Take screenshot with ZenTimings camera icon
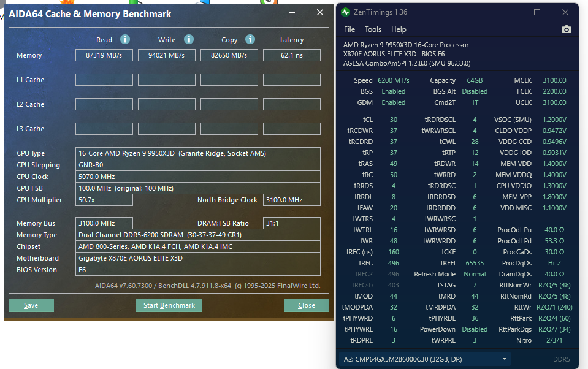Image resolution: width=588 pixels, height=369 pixels. pyautogui.click(x=566, y=29)
